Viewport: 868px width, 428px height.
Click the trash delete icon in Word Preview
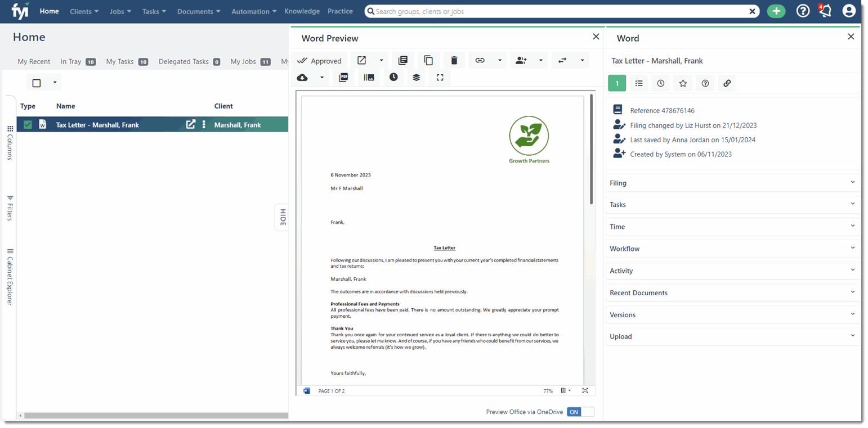click(454, 61)
